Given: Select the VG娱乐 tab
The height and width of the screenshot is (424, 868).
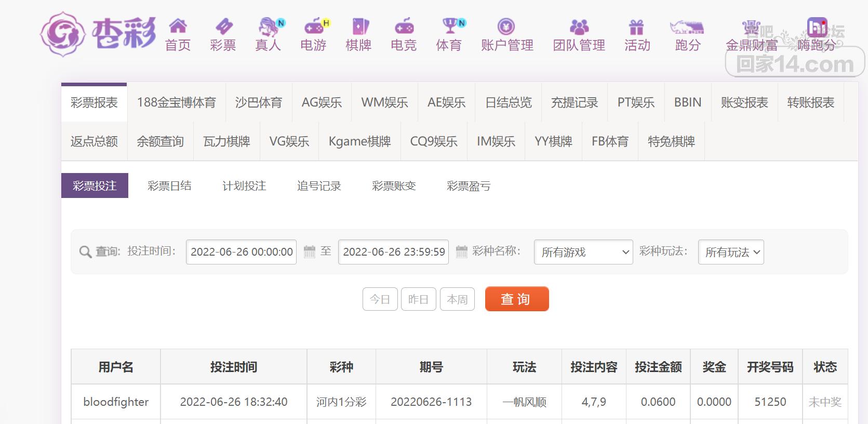Looking at the screenshot, I should pyautogui.click(x=289, y=141).
